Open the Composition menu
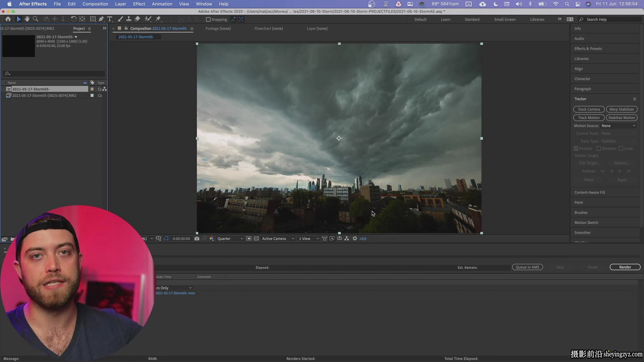 click(95, 4)
